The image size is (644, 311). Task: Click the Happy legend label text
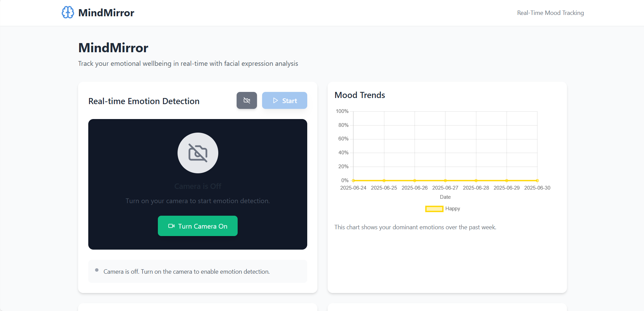[453, 209]
